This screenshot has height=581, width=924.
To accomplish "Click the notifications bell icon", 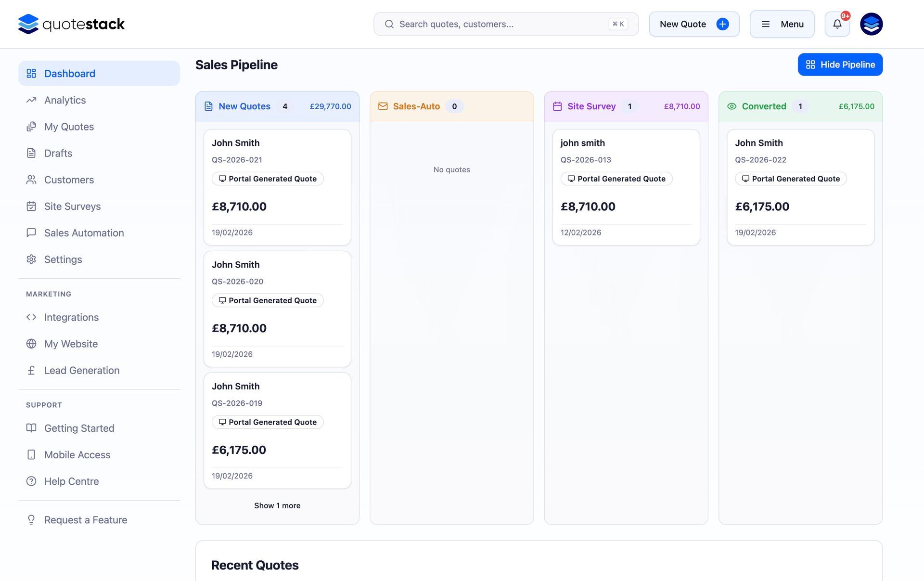I will click(837, 24).
